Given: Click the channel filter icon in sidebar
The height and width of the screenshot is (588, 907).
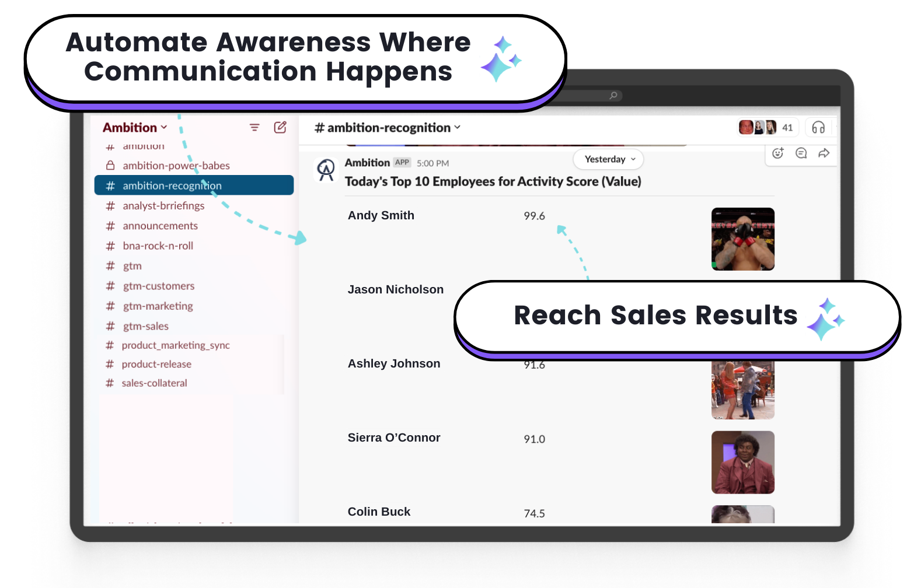Looking at the screenshot, I should (x=254, y=127).
